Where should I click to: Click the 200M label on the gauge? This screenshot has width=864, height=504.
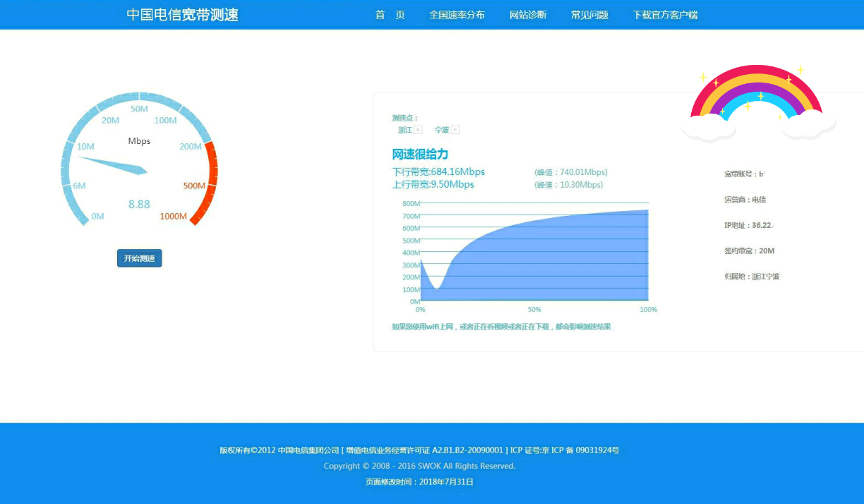(x=191, y=146)
